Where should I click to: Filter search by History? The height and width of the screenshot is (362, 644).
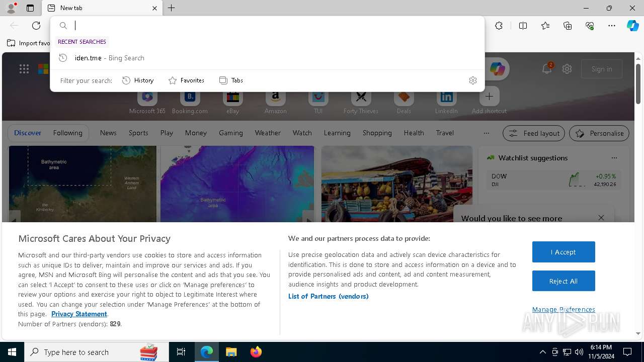click(x=138, y=80)
